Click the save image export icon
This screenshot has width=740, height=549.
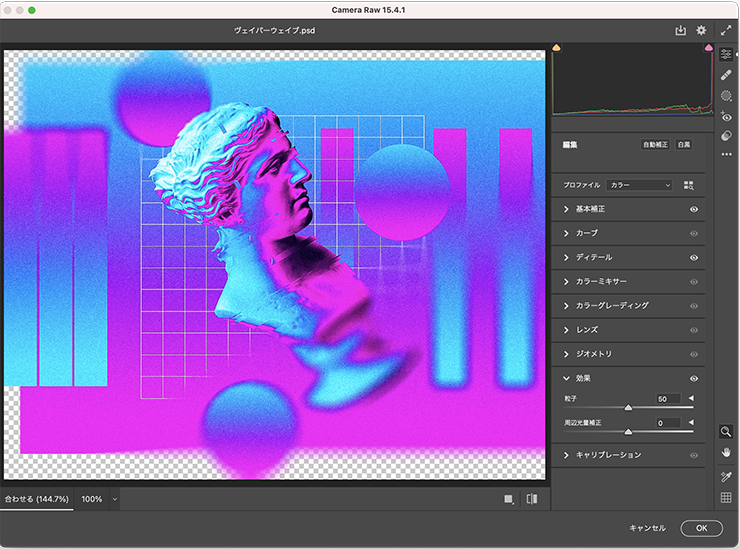[680, 31]
